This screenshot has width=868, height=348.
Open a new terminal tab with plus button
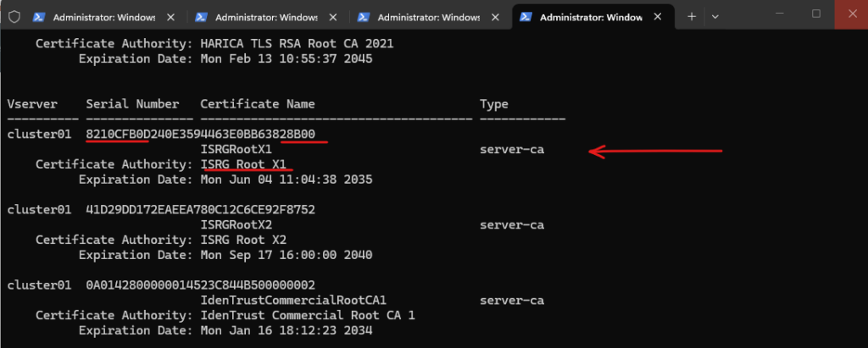tap(692, 16)
